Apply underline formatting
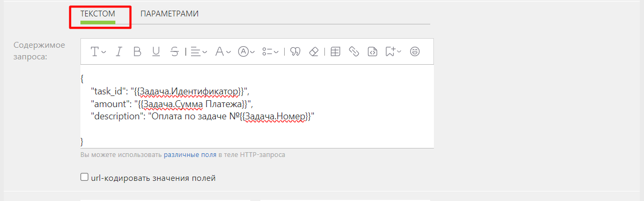Screen dimensions: 644x201 pyautogui.click(x=156, y=51)
